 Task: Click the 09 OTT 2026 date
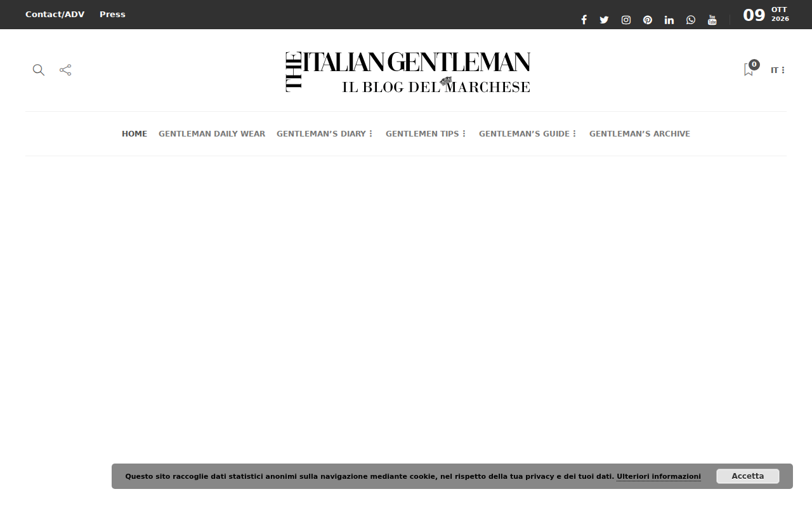[x=766, y=15]
